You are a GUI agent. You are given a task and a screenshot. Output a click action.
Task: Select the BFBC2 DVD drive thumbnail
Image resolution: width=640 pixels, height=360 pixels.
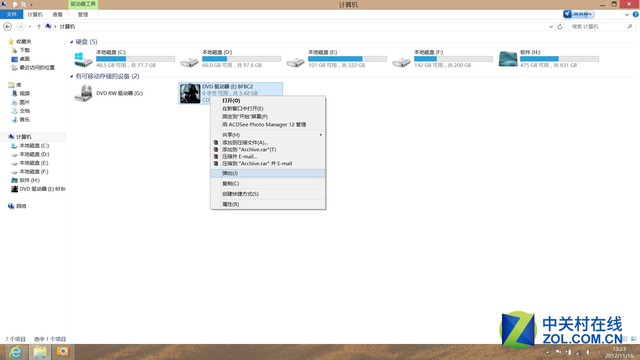190,93
